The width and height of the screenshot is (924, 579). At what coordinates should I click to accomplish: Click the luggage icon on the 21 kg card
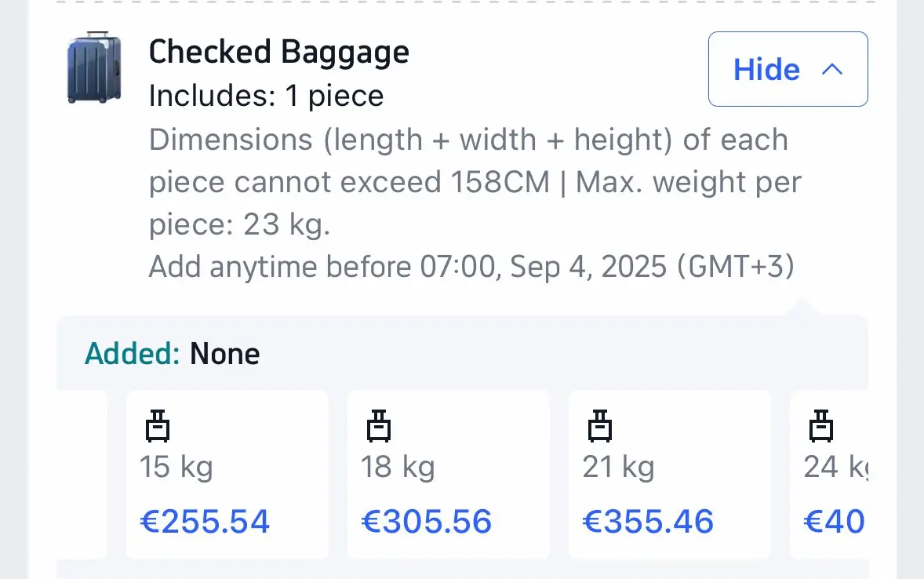click(x=600, y=426)
